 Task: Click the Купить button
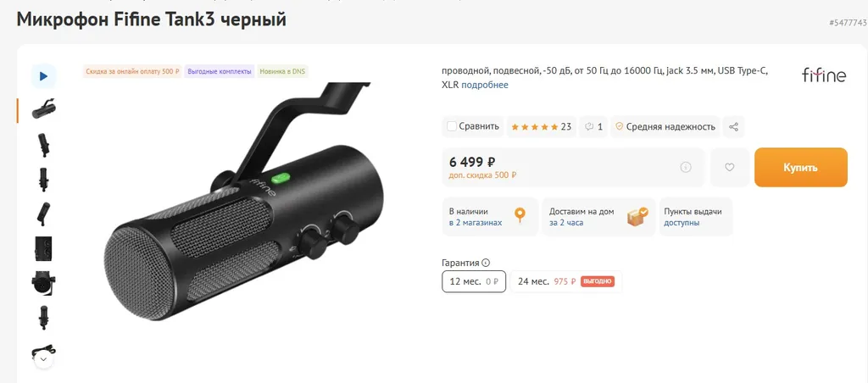800,167
